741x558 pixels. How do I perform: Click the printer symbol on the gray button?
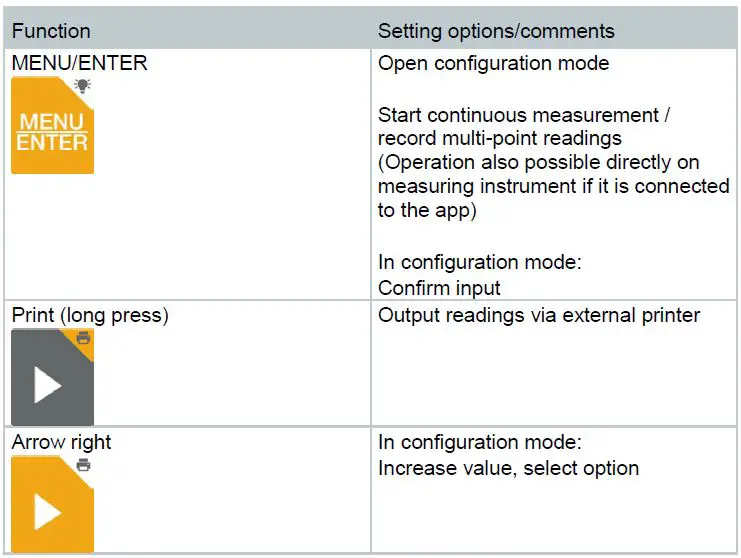(x=84, y=338)
